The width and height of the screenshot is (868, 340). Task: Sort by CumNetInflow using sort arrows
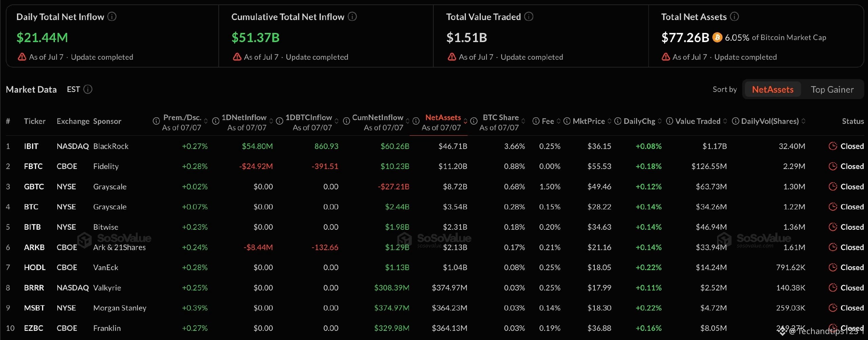tap(408, 121)
